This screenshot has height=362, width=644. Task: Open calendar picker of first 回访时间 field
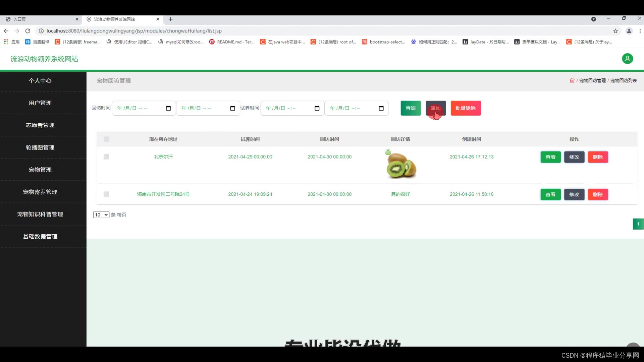click(168, 108)
